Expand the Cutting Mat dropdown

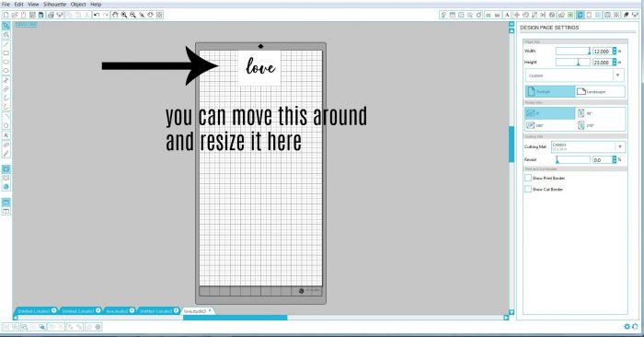click(x=588, y=146)
